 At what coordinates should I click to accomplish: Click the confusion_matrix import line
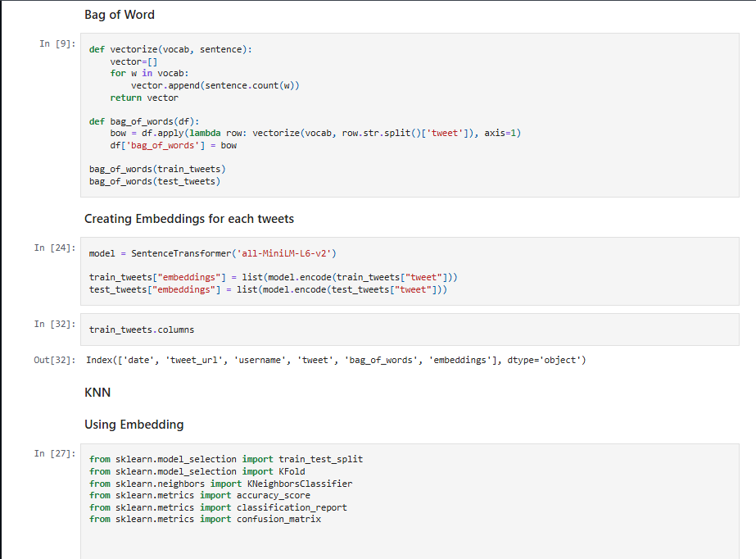[206, 519]
